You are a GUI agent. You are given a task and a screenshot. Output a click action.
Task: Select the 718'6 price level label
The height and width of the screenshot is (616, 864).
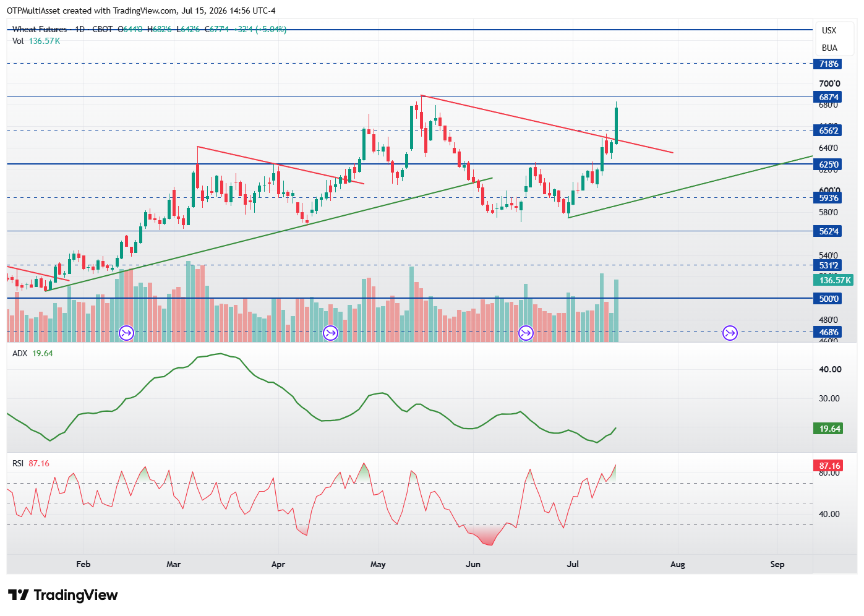(828, 64)
